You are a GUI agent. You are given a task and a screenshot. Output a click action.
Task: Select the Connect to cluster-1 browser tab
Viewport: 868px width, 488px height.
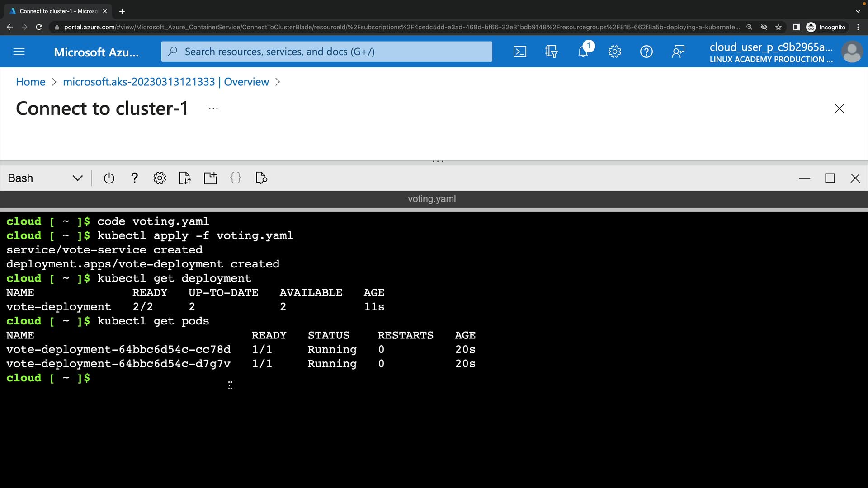point(58,11)
